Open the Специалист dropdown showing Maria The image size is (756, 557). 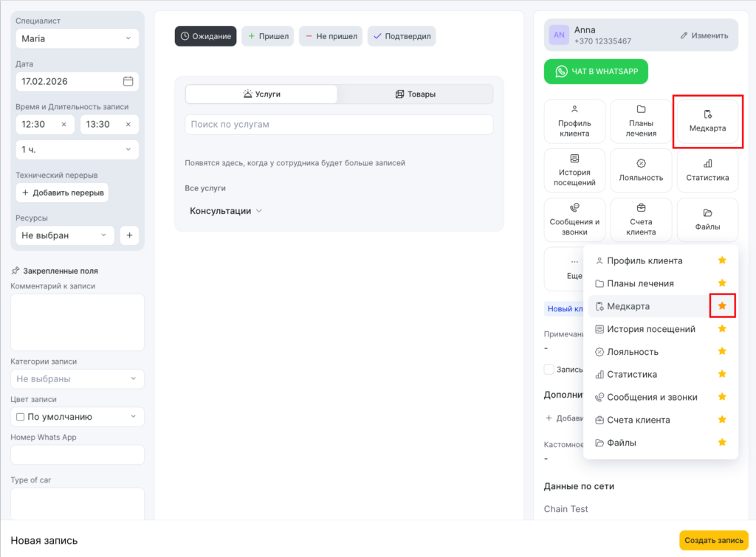pos(77,38)
